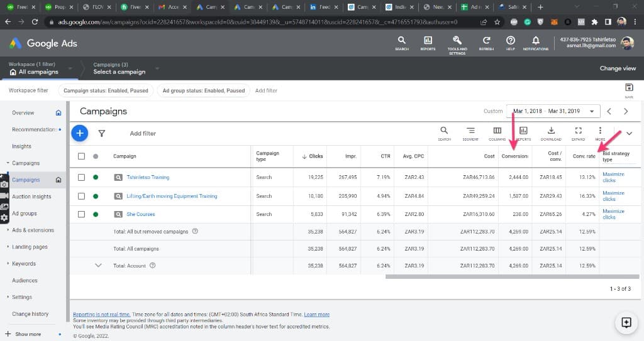Image resolution: width=644 pixels, height=341 pixels.
Task: Go to next date range arrow
Action: 626,111
